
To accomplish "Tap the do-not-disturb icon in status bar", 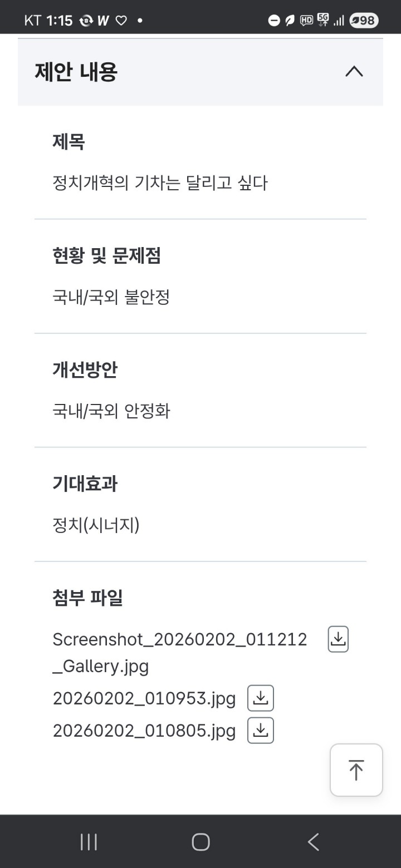I will [273, 21].
